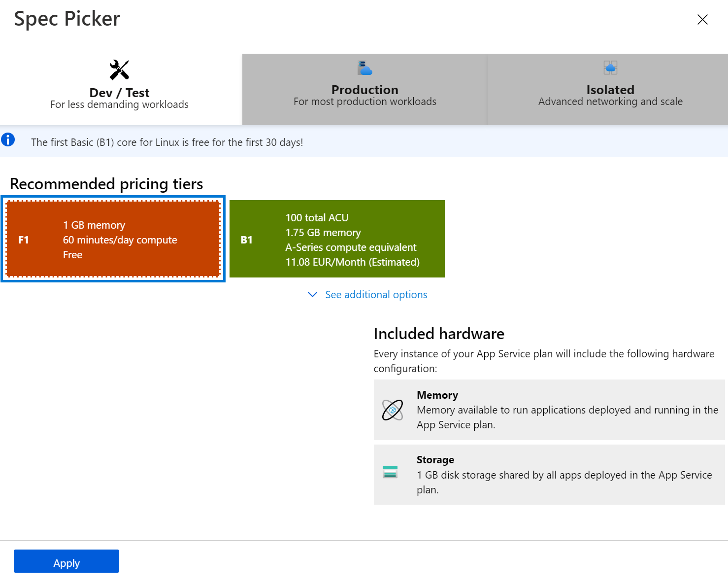Click the Dev / Test wrench and screwdriver icon
728x587 pixels.
tap(119, 70)
